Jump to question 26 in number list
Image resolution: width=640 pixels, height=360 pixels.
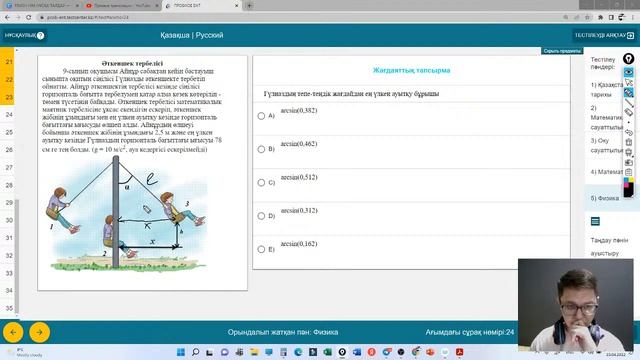(x=9, y=150)
